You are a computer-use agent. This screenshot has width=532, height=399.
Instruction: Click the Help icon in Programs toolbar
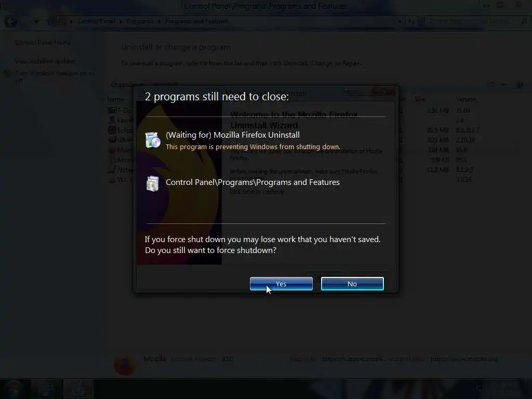point(520,85)
